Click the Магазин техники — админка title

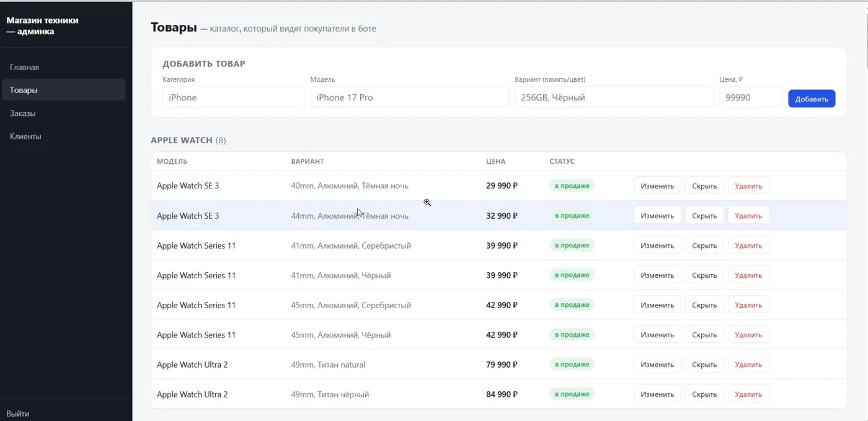(x=42, y=25)
